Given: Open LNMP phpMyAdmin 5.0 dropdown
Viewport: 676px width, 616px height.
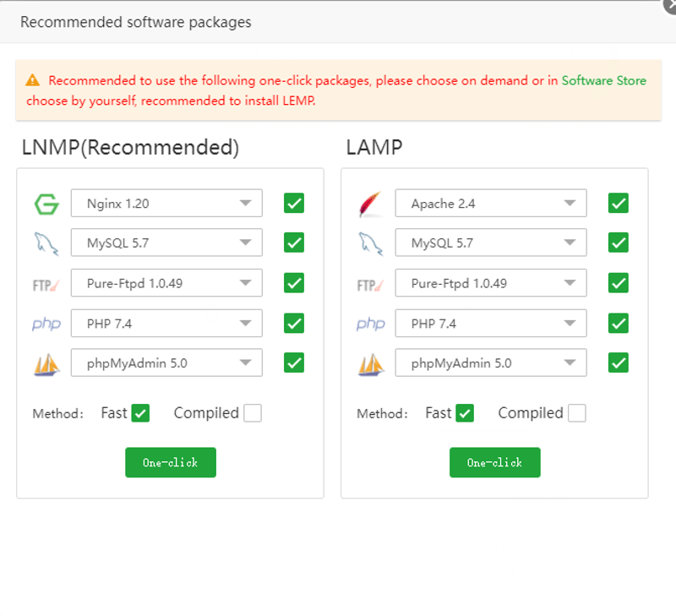Looking at the screenshot, I should (166, 363).
